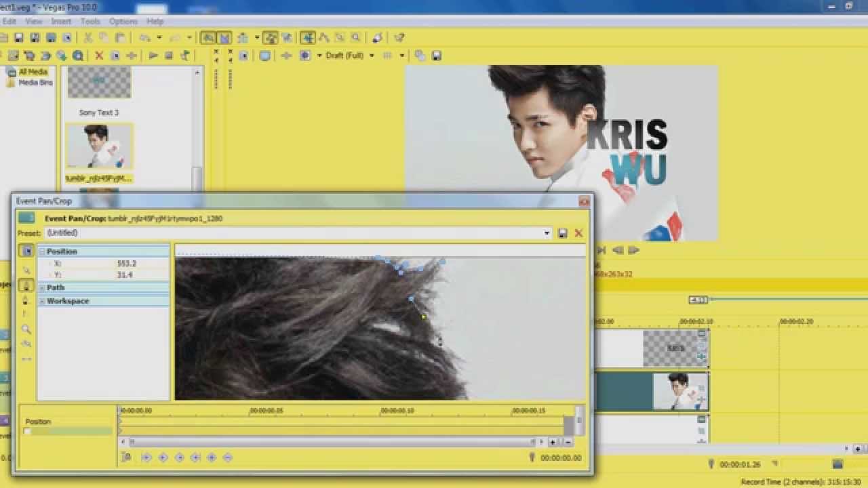Select the Envelope Edit tool
The height and width of the screenshot is (488, 868).
323,38
